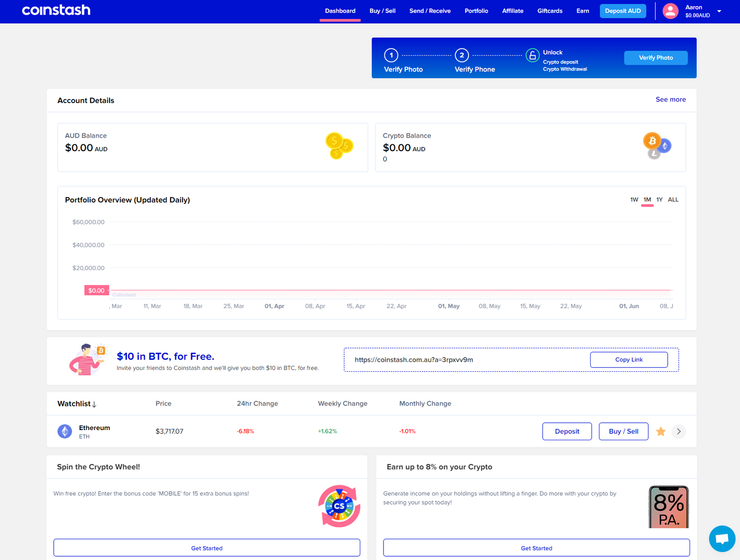Click the referral illustration with Bitcoin badge
740x560 pixels.
coord(88,359)
